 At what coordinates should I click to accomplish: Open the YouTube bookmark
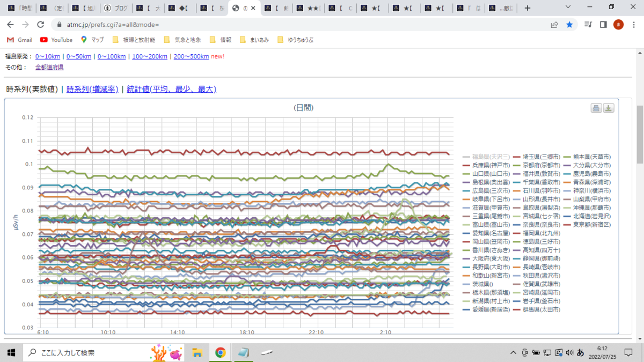(x=56, y=40)
